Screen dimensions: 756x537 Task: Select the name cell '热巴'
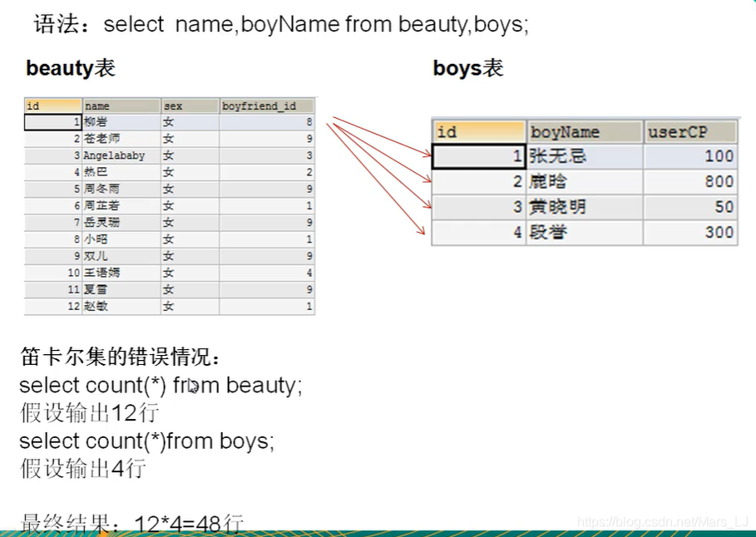(x=121, y=172)
